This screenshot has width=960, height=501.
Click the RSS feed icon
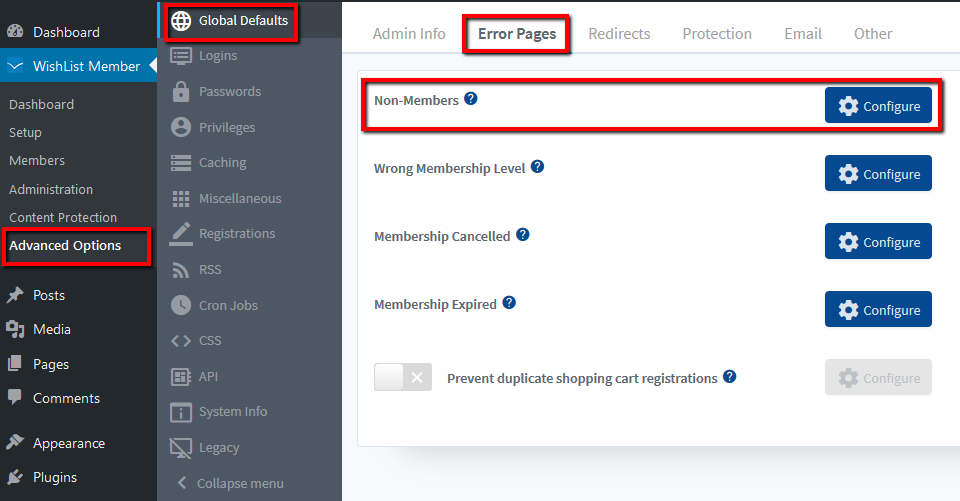[181, 269]
